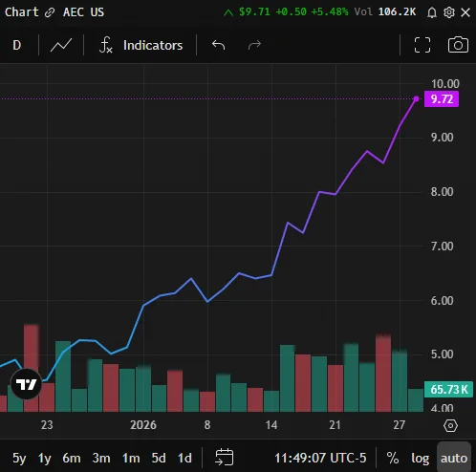Click the 8.00 price axis label

(442, 192)
